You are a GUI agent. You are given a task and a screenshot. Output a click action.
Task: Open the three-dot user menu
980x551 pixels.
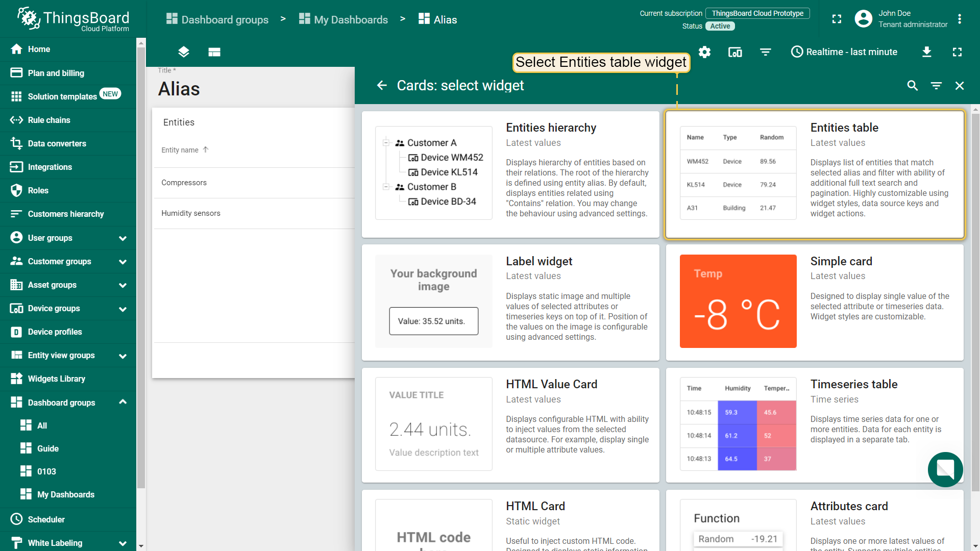pyautogui.click(x=960, y=19)
